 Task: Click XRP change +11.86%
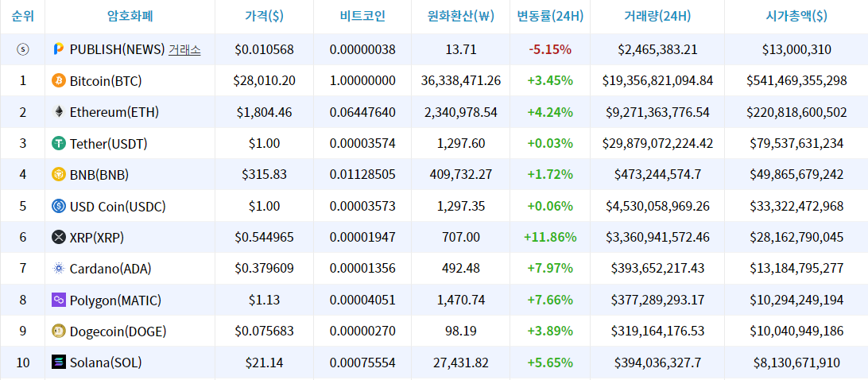550,237
